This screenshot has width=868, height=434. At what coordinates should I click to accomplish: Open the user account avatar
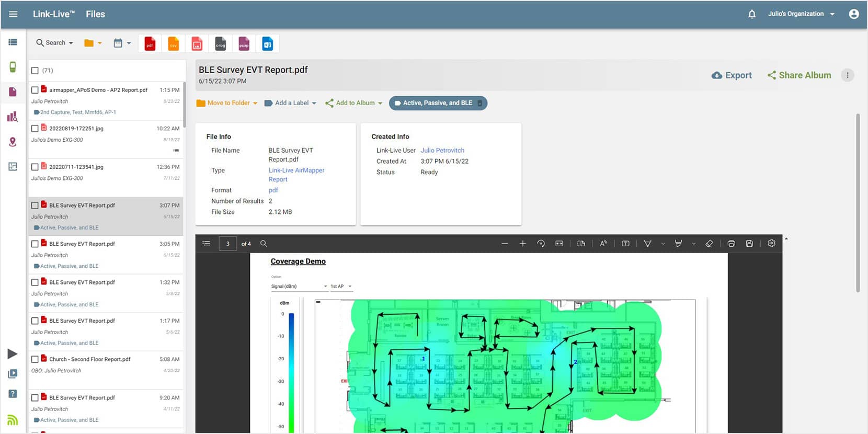click(854, 14)
